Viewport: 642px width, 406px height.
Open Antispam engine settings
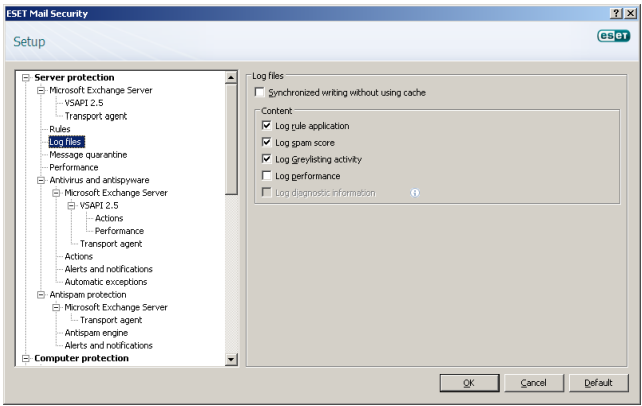(x=96, y=333)
